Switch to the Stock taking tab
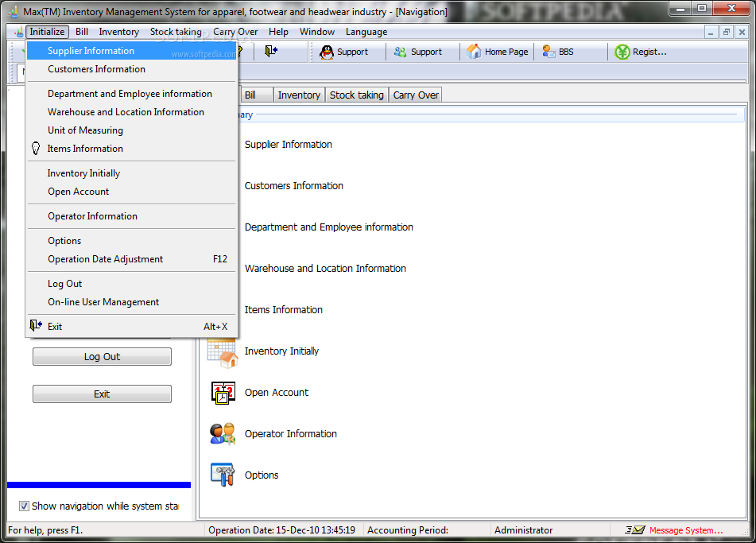756x543 pixels. [357, 95]
